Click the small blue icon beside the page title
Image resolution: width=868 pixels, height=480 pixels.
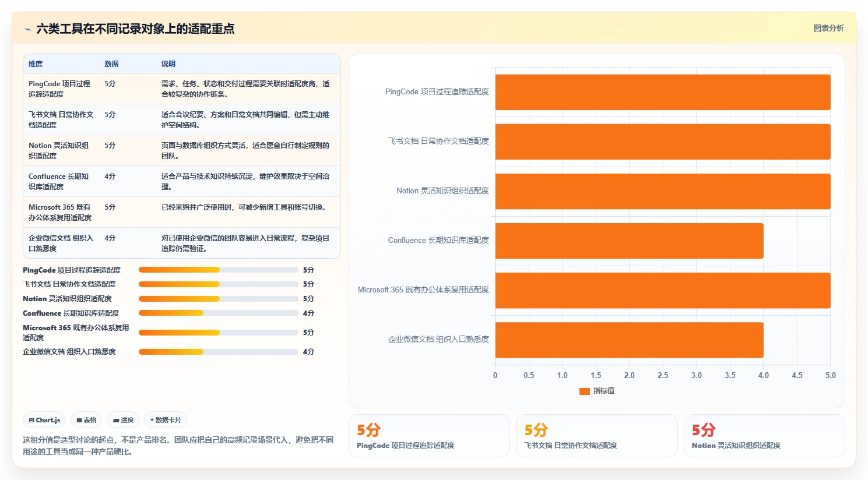point(27,29)
